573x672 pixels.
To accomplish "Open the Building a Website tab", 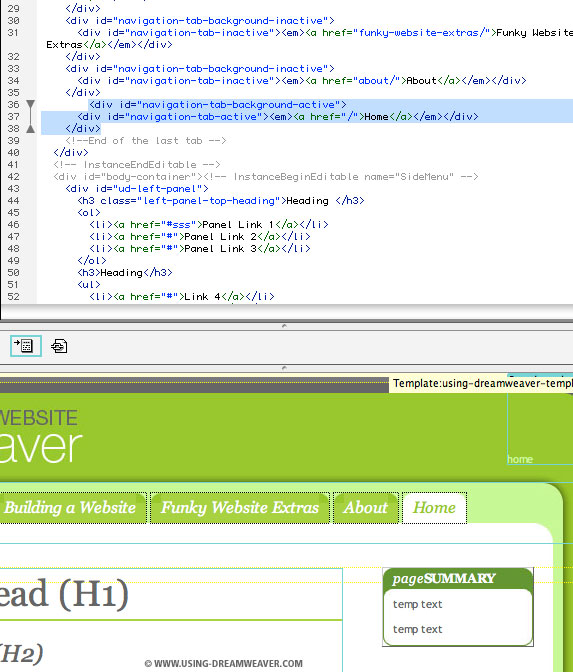I will [x=71, y=508].
